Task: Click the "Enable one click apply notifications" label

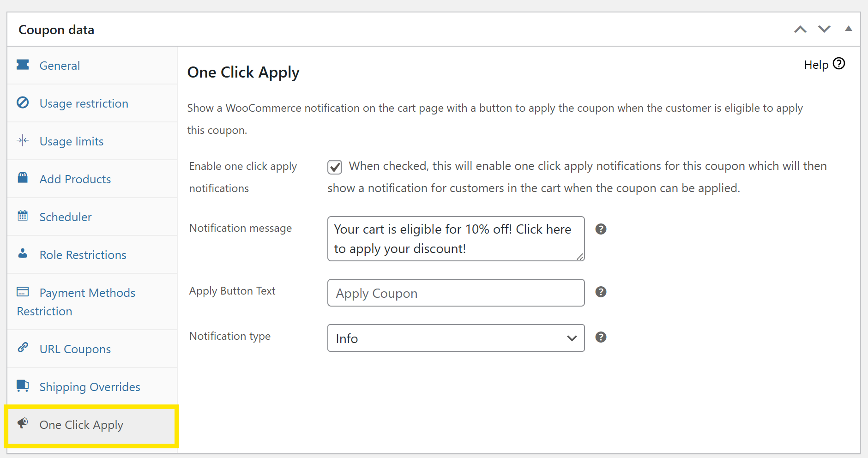Action: [x=243, y=177]
